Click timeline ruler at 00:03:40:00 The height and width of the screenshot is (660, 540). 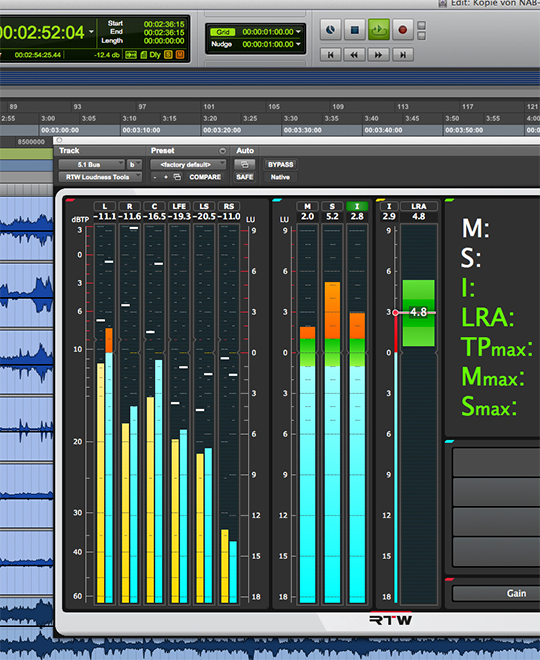(x=383, y=130)
